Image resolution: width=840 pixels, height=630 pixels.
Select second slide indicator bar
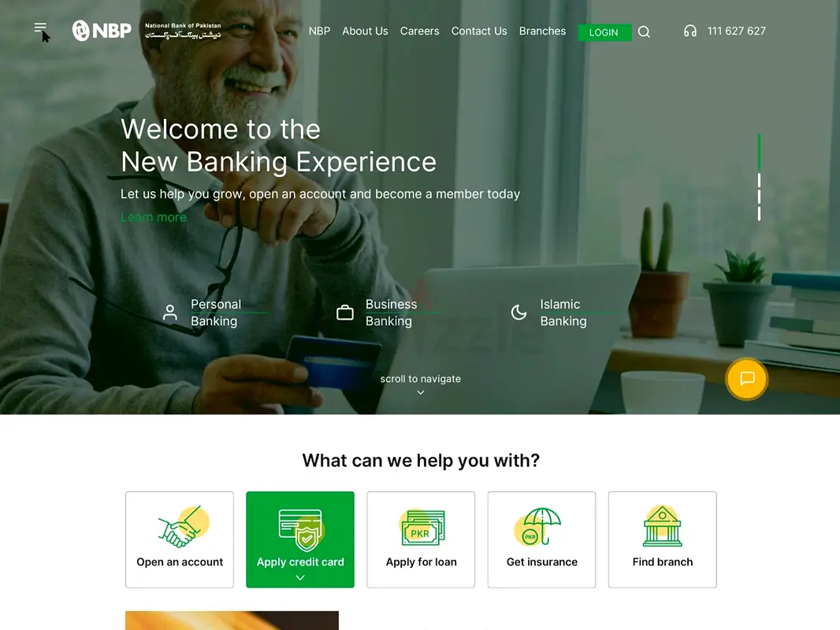(759, 180)
